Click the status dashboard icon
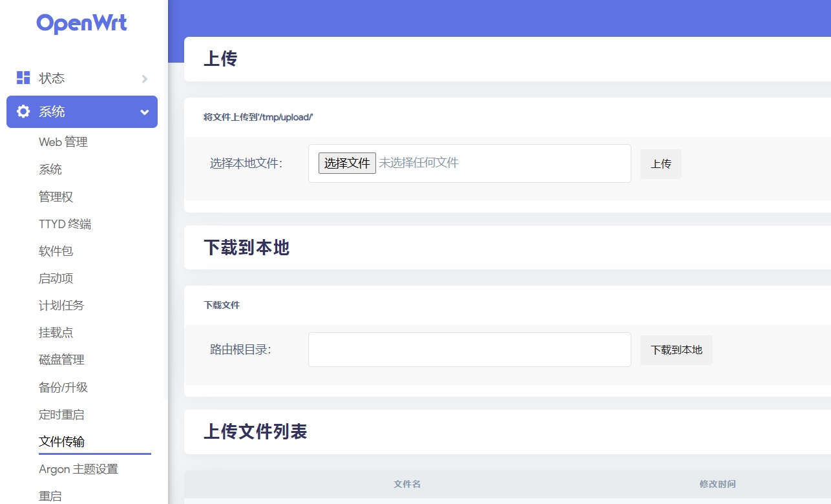 point(23,78)
